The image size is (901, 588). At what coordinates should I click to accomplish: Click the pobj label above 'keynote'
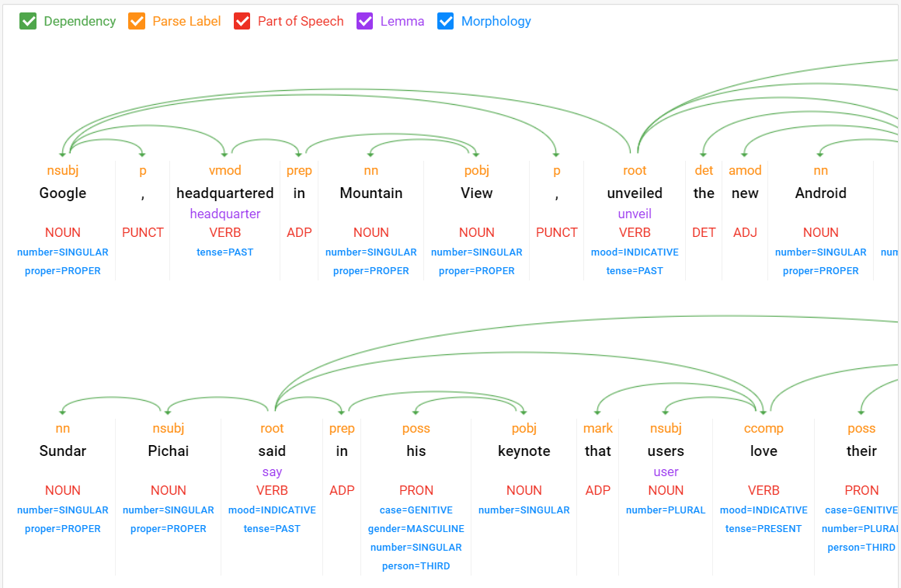(524, 428)
